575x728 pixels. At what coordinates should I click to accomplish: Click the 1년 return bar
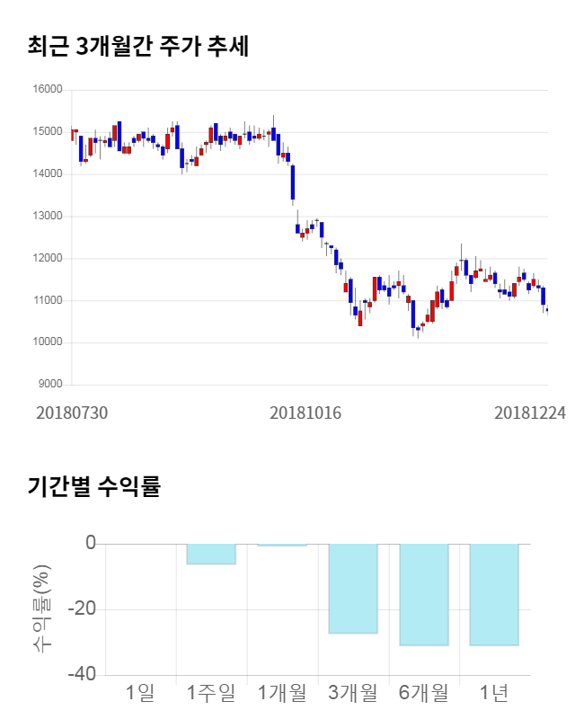(494, 594)
